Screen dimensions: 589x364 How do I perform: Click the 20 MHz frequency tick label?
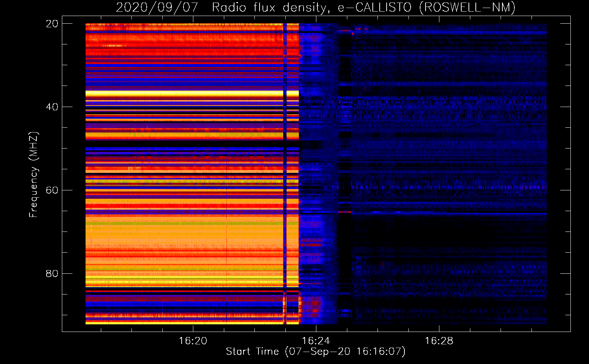(x=52, y=24)
